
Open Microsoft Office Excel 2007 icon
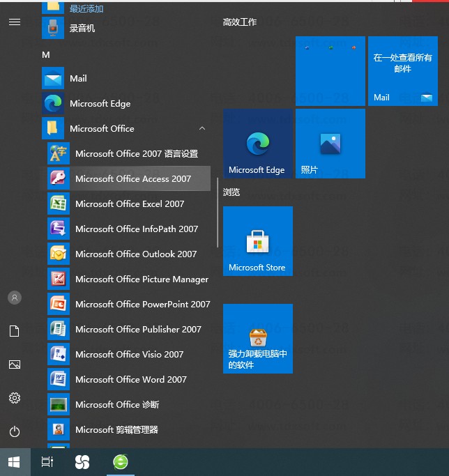[58, 204]
